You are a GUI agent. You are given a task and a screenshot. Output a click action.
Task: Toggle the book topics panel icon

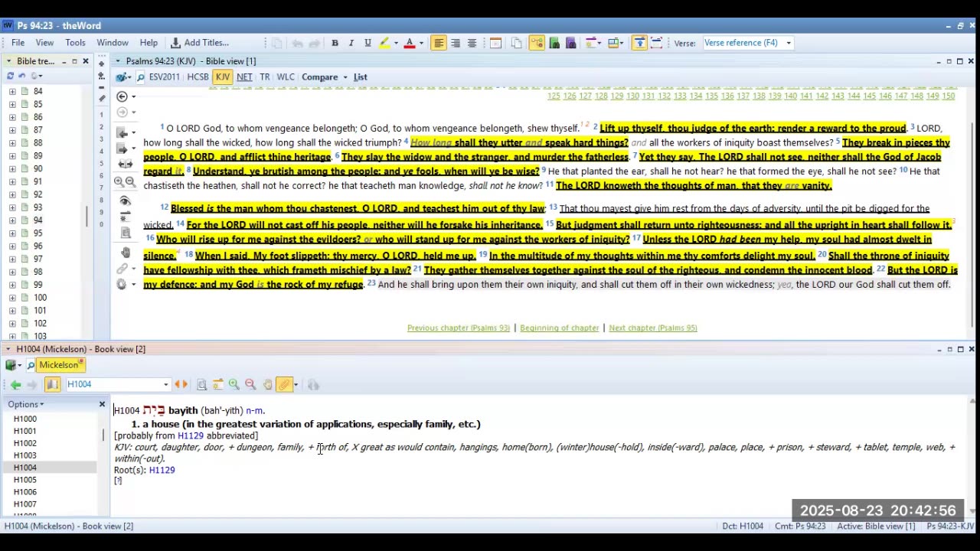52,385
